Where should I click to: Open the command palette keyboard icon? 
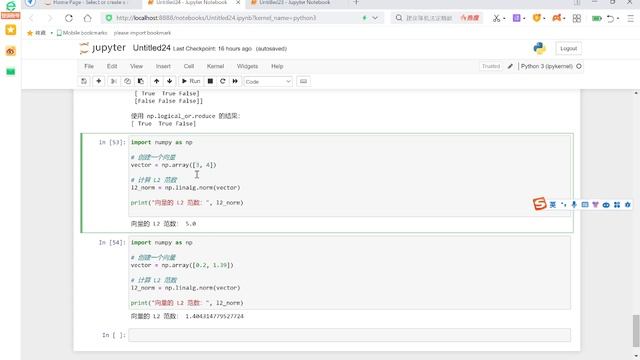303,81
